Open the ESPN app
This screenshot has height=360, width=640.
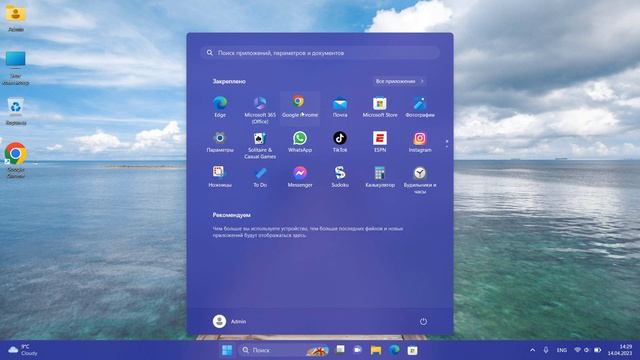pyautogui.click(x=380, y=142)
